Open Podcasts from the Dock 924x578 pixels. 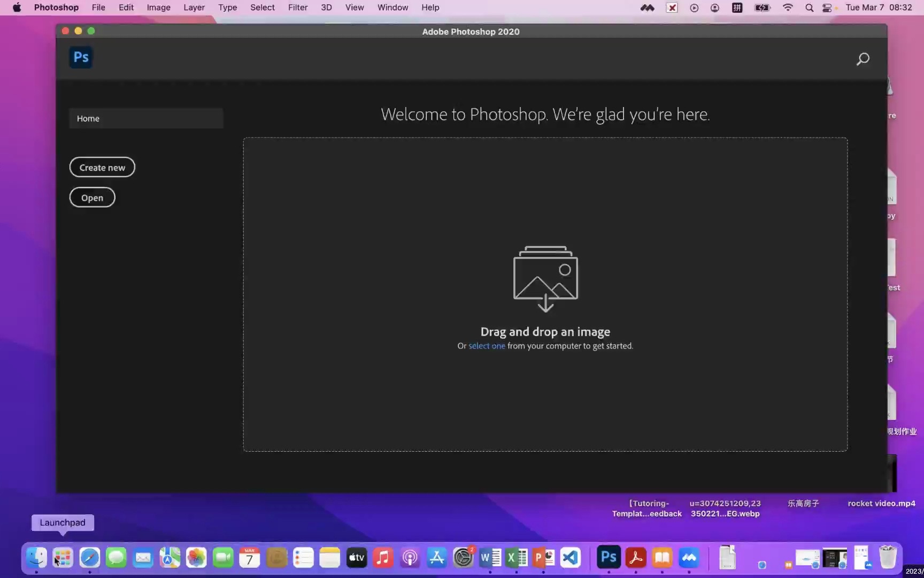pos(410,558)
